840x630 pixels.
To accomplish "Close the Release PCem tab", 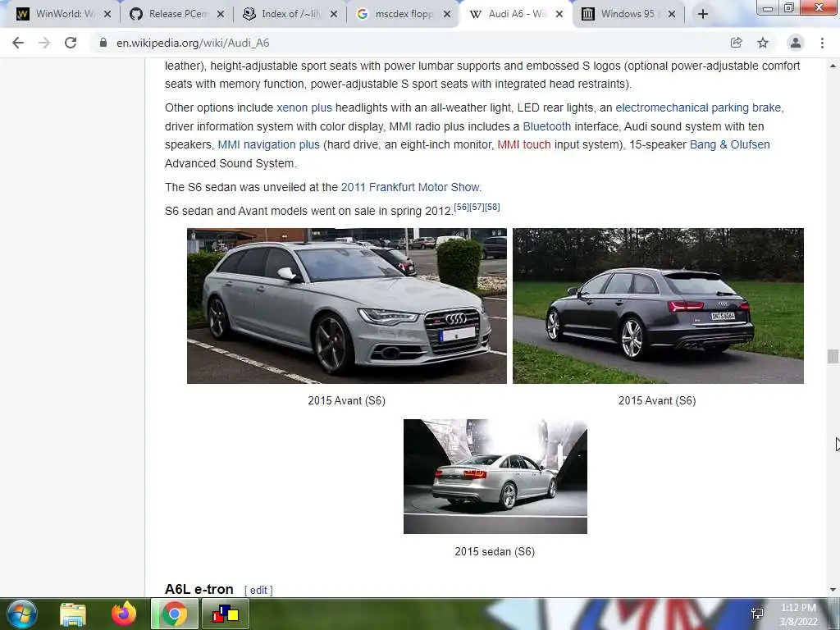I will tap(220, 14).
